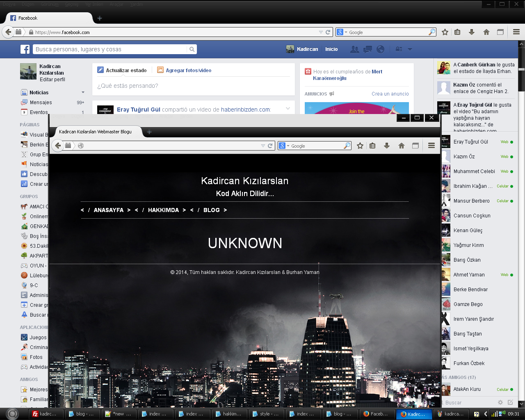Open privacy shortcuts icon in Facebook header
Screen dimensions: 525x420
[399, 49]
